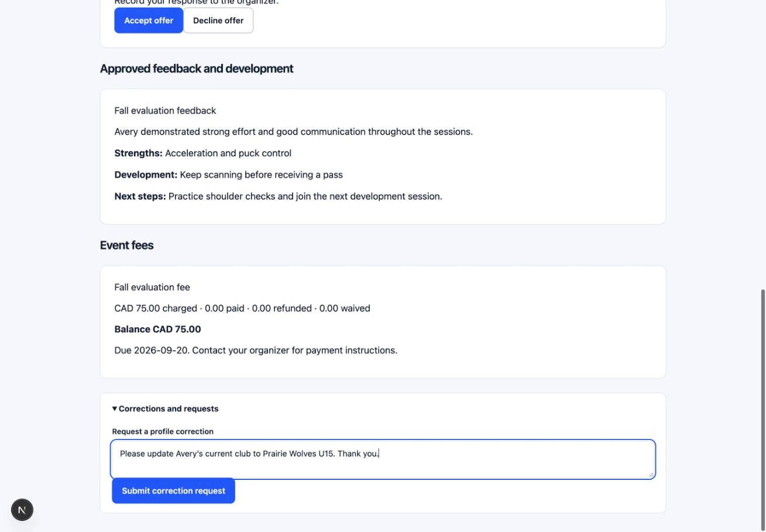Click the 'CAD 75.00 charged' fee breakdown
This screenshot has height=532, width=766.
tap(242, 308)
